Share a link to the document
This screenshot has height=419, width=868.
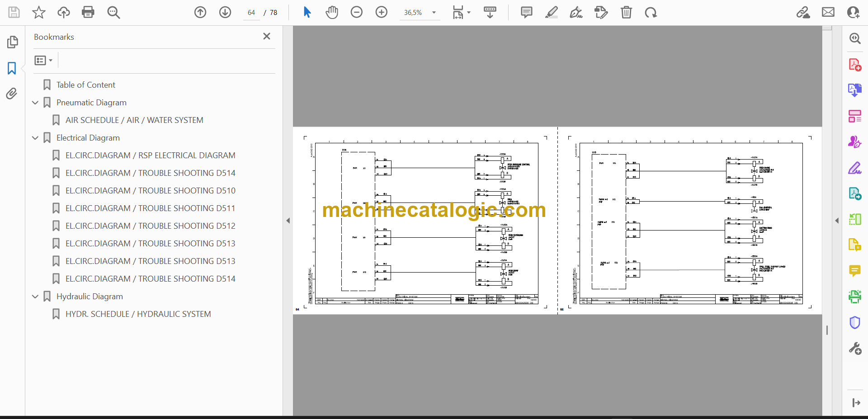coord(803,12)
